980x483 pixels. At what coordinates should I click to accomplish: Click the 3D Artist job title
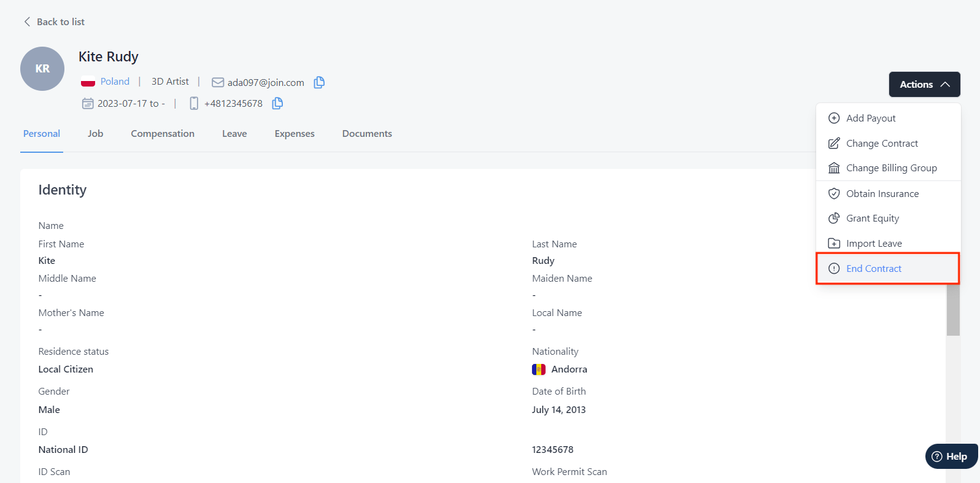[170, 82]
